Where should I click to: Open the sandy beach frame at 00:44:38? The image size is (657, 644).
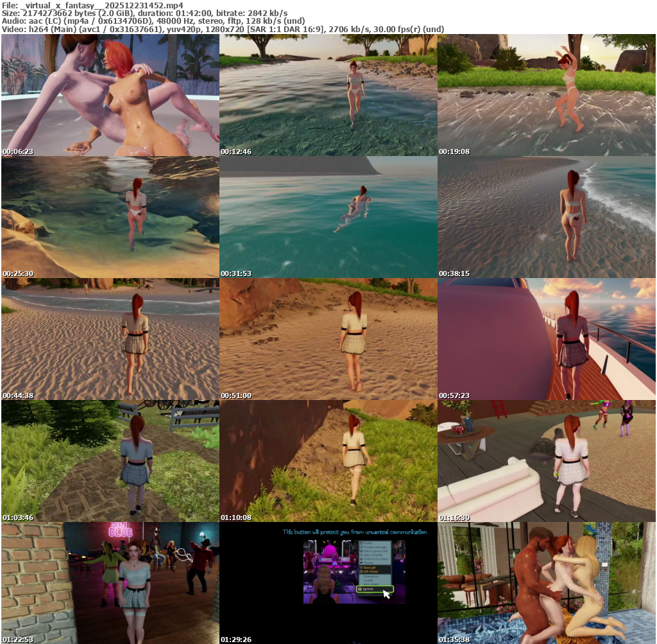coord(110,339)
